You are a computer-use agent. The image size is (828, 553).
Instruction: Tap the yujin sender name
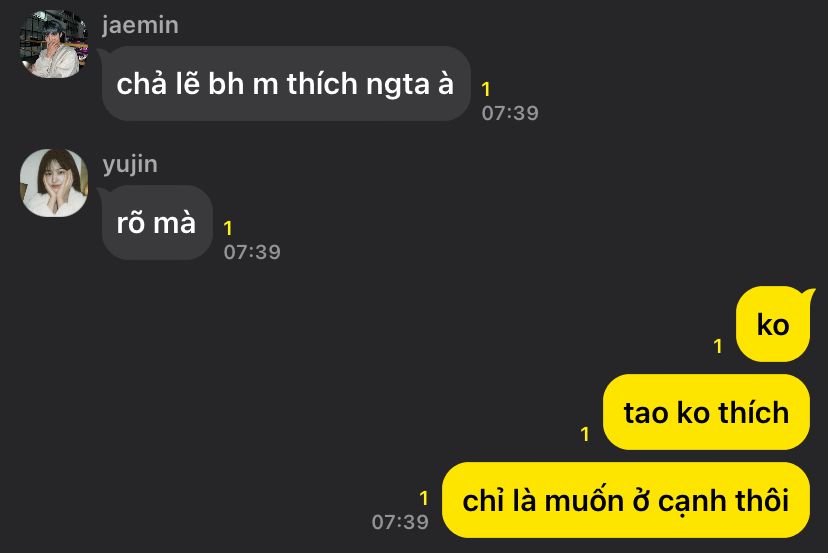pyautogui.click(x=130, y=165)
